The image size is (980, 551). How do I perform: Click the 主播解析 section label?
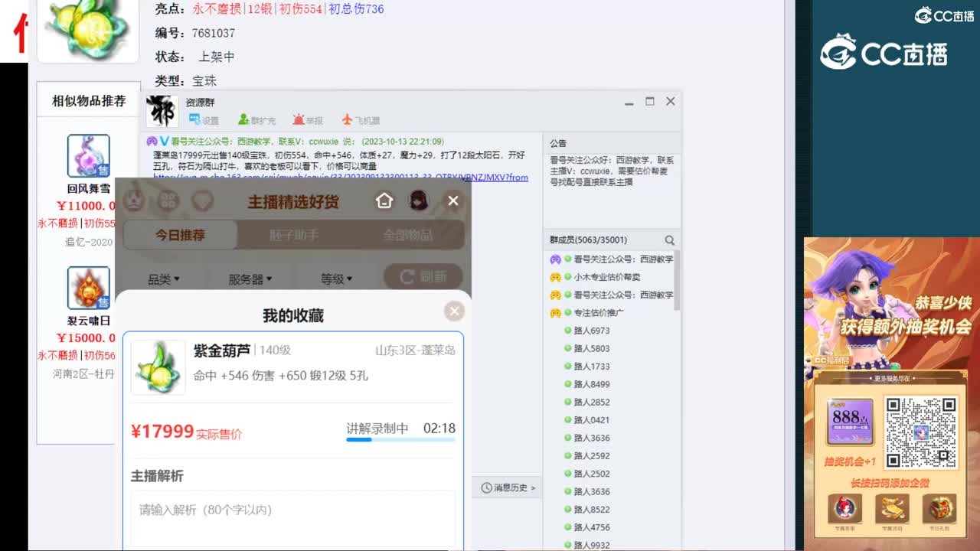(157, 476)
